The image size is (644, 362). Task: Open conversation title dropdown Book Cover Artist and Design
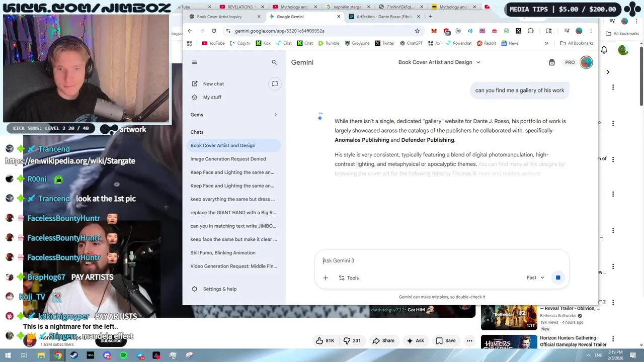439,62
